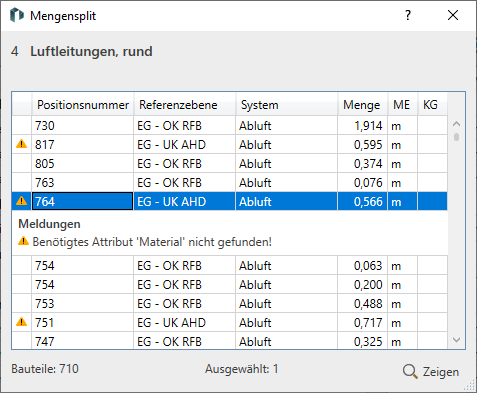
Task: Sort by the Referenzebene column header
Action: coord(185,105)
